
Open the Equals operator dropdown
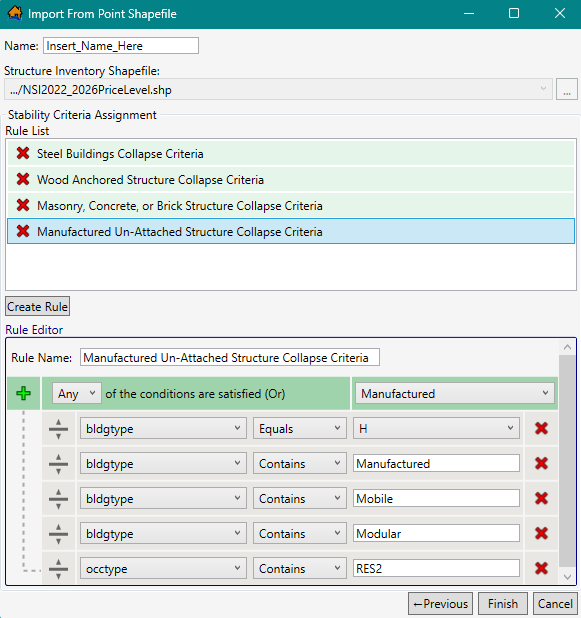[300, 428]
